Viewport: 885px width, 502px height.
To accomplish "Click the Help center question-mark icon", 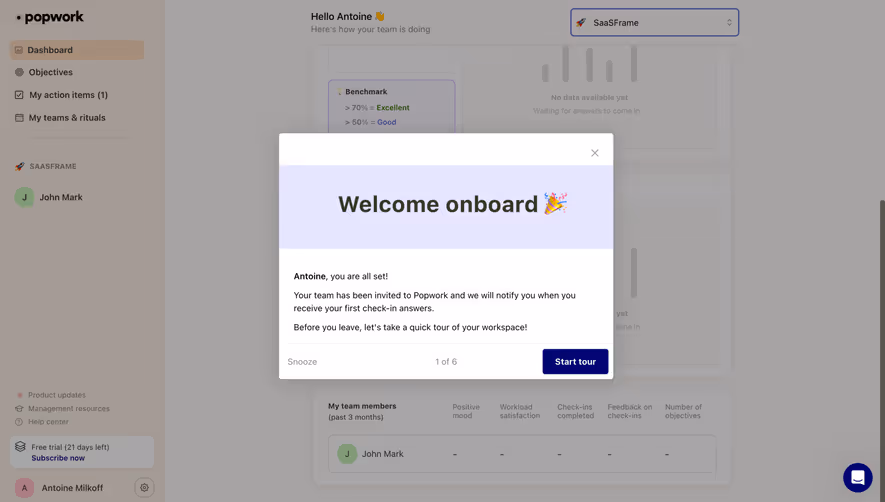I will click(19, 422).
